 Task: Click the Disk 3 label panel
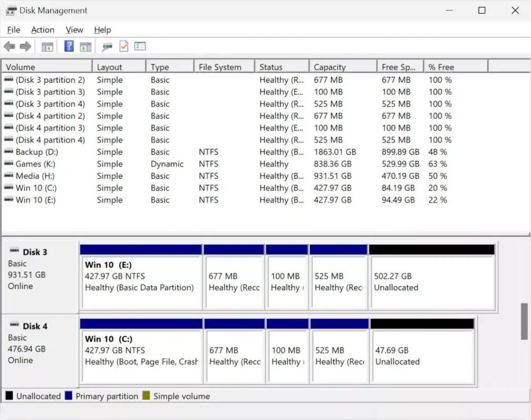tap(40, 277)
